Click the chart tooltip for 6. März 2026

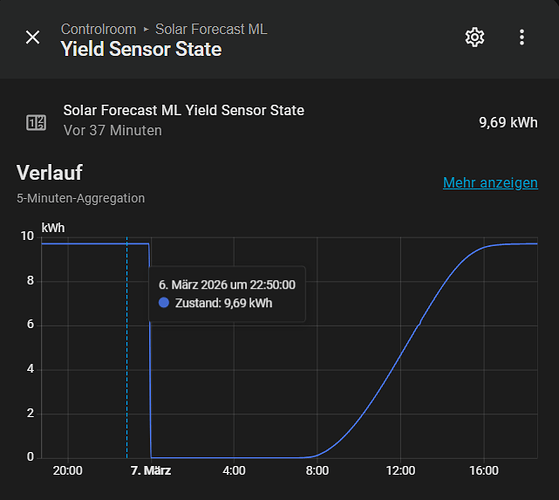click(x=227, y=294)
